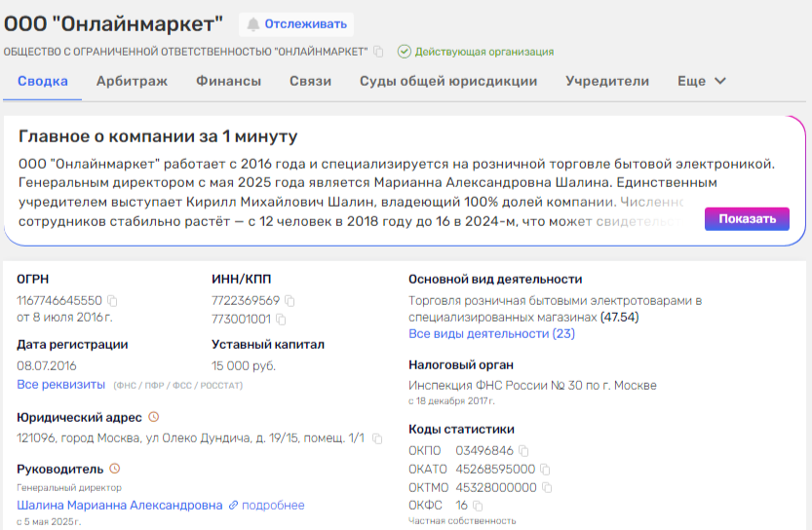Follow the Все реквизиты link
The image size is (812, 530).
pos(60,385)
